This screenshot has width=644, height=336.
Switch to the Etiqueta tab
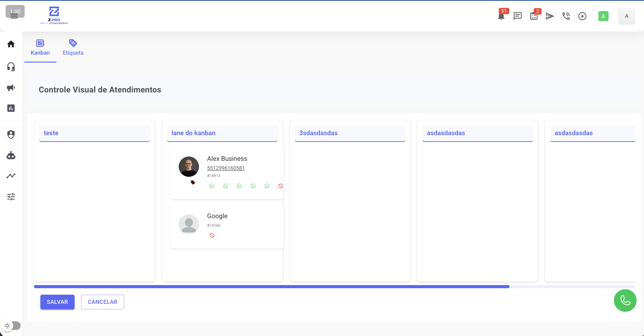pos(73,47)
